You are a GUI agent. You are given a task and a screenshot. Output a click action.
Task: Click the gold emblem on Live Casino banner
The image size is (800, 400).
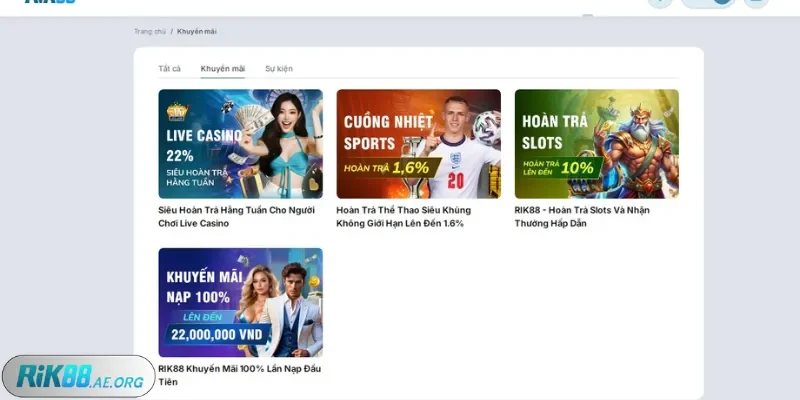click(177, 109)
